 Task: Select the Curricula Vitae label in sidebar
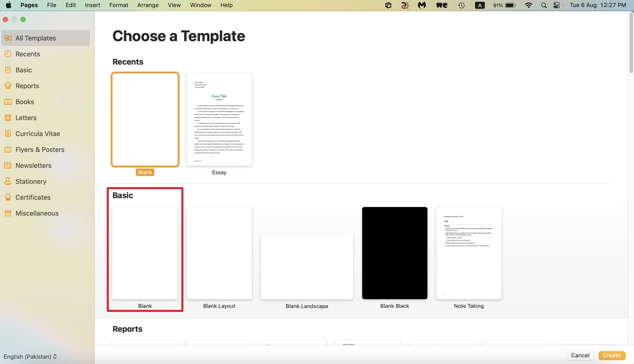[38, 134]
